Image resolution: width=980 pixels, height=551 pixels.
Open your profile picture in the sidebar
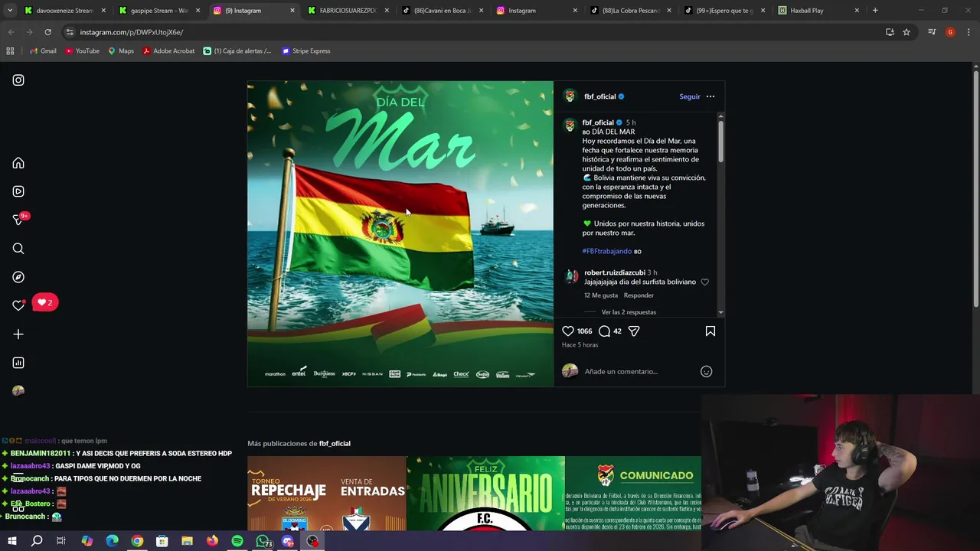[x=18, y=390]
